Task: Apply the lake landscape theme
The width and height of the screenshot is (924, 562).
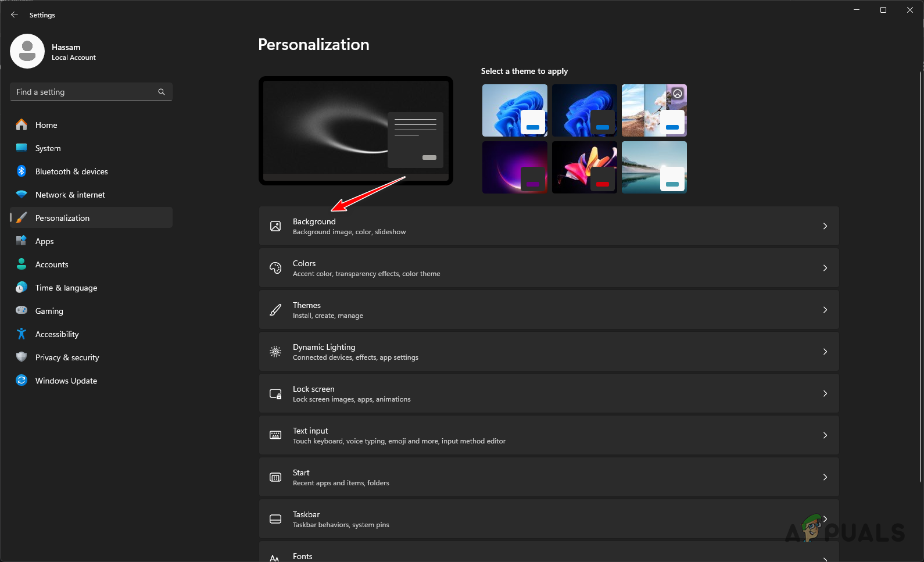Action: click(654, 167)
